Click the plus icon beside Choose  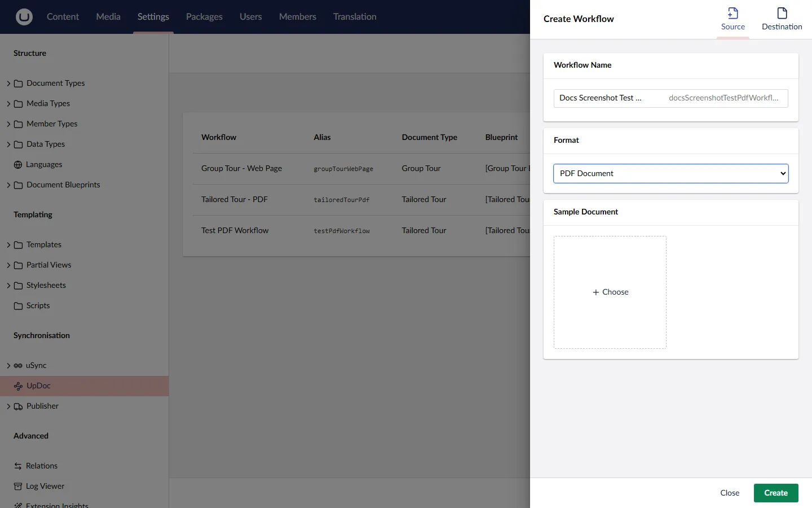pyautogui.click(x=595, y=292)
